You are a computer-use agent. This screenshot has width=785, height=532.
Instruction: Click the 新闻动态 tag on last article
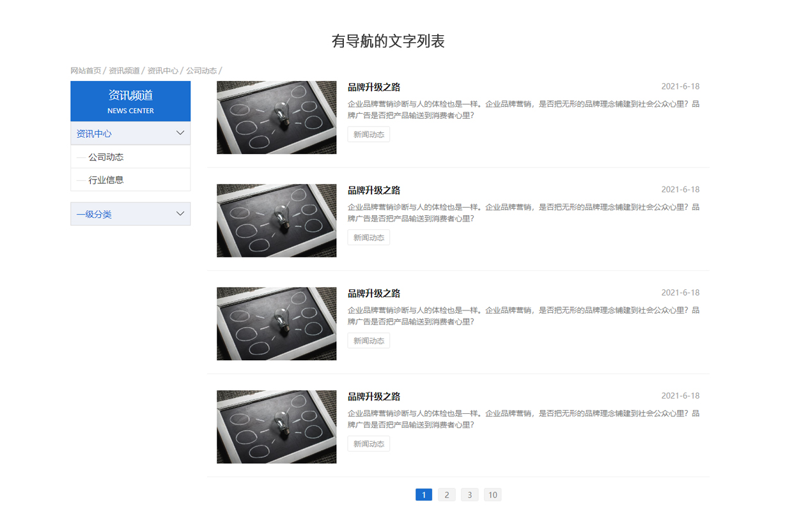[369, 444]
